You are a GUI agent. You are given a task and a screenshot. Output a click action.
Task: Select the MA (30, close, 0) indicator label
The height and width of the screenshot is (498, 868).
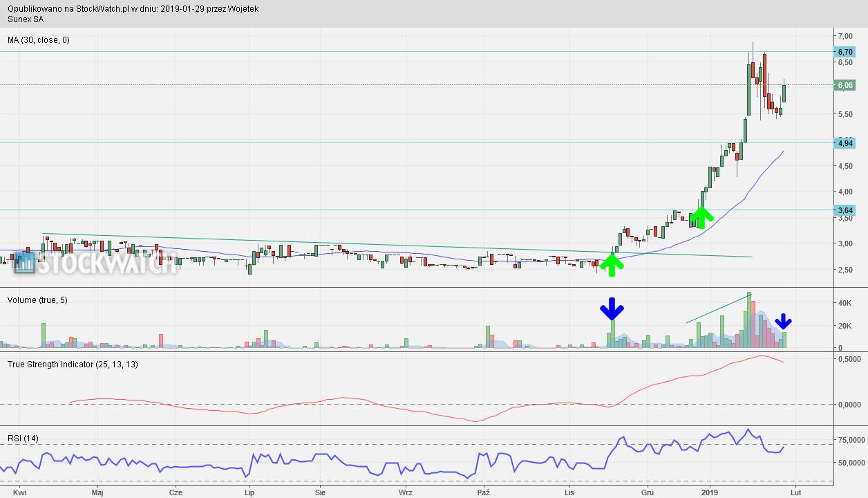pyautogui.click(x=39, y=40)
